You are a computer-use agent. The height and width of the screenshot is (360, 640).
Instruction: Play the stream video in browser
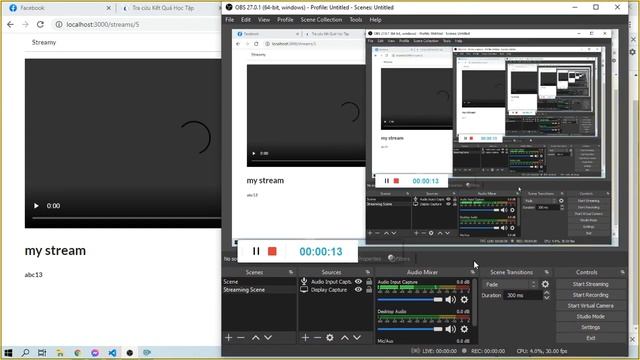pyautogui.click(x=36, y=206)
